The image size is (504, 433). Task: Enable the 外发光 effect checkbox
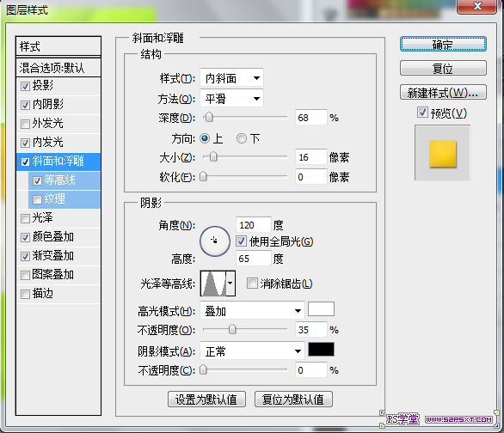click(25, 124)
